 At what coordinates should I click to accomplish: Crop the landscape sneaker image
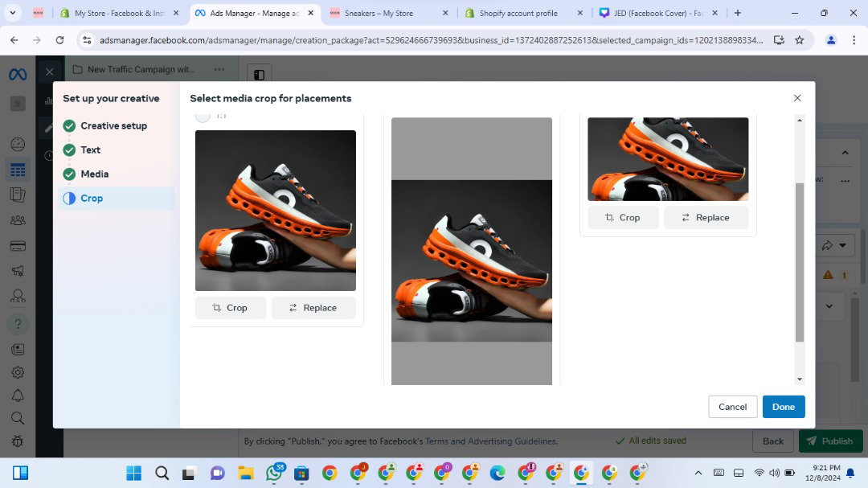[x=623, y=218]
